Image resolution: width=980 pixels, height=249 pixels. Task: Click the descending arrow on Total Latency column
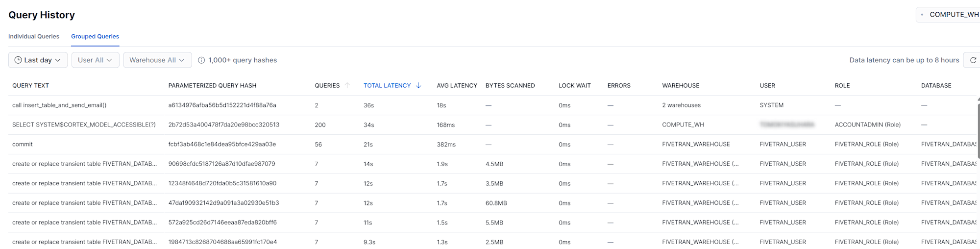(418, 85)
